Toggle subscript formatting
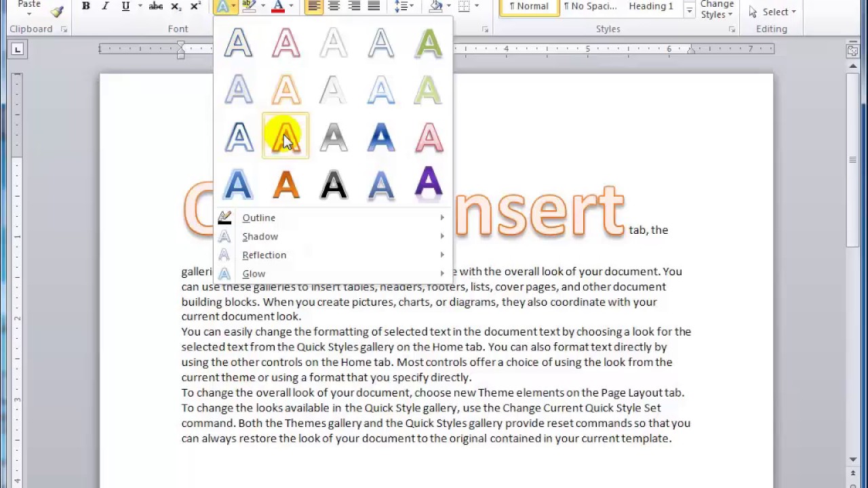Screen dimensions: 868x488 click(176, 6)
